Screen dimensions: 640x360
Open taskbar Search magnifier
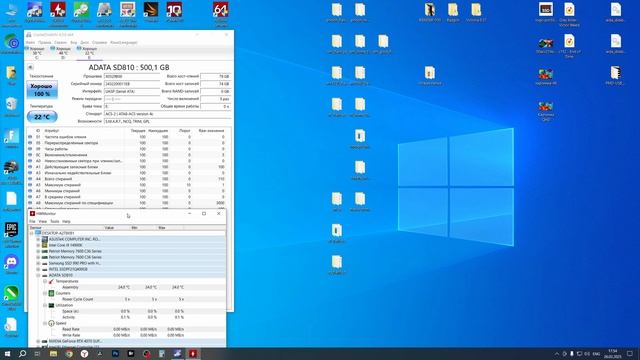(x=22, y=354)
